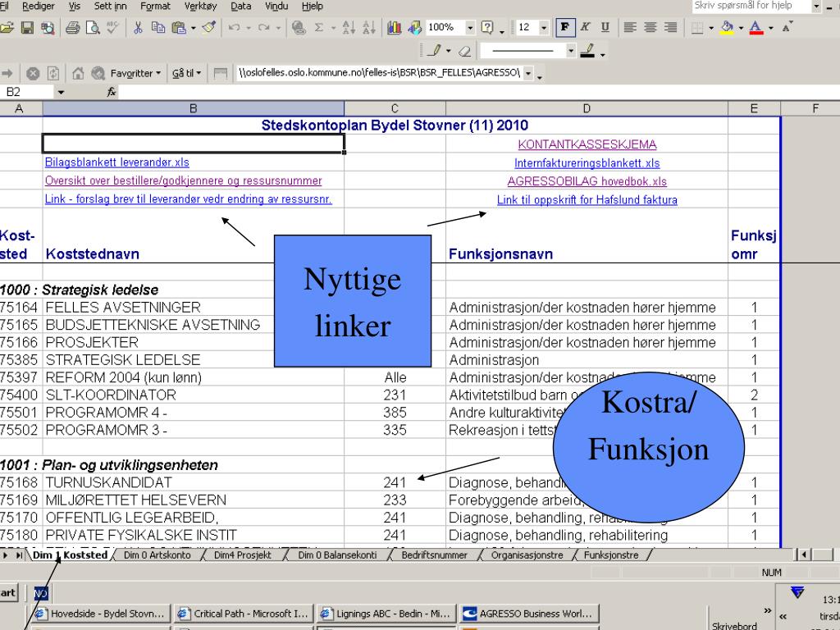Open the font size dropdown
Screen dimensions: 840x630
[544, 27]
